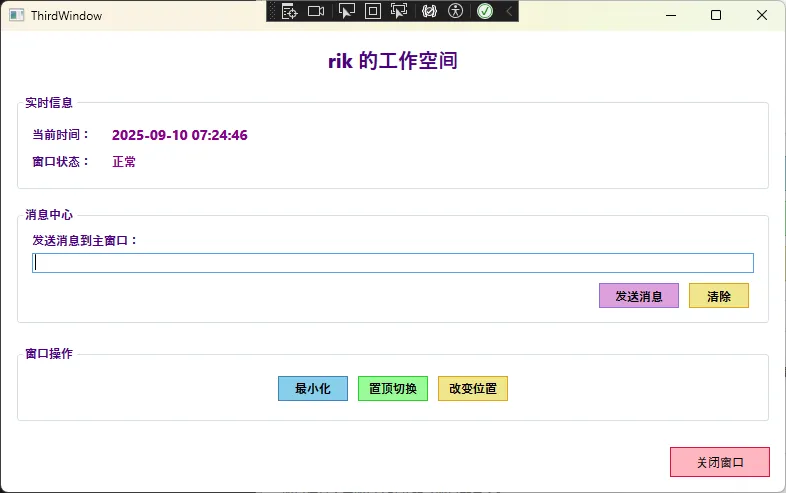Image resolution: width=786 pixels, height=493 pixels.
Task: Click the message input text field
Action: (x=392, y=263)
